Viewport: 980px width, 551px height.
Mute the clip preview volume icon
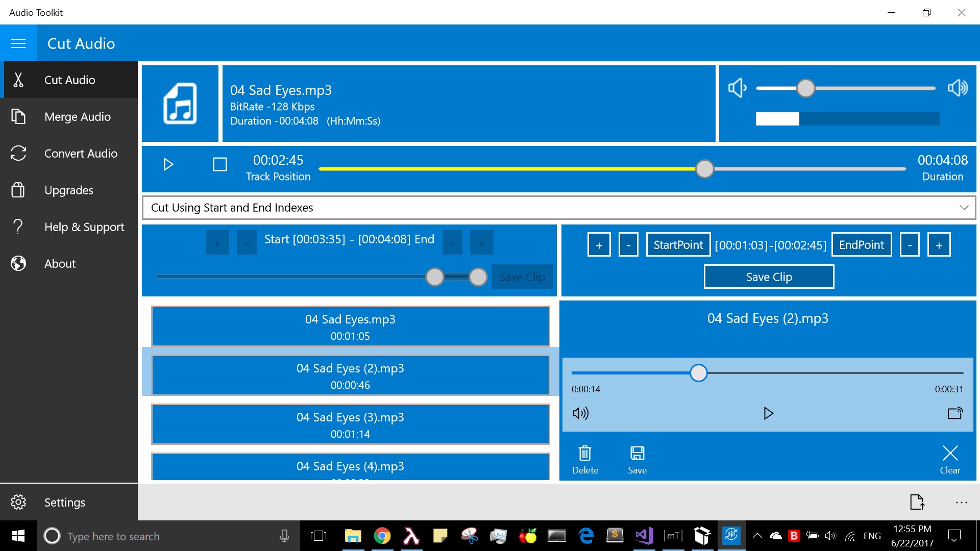pyautogui.click(x=580, y=413)
